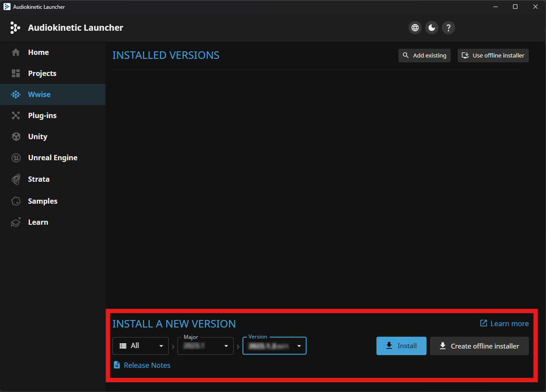Switch to the Unity page
546x392 pixels.
point(53,137)
